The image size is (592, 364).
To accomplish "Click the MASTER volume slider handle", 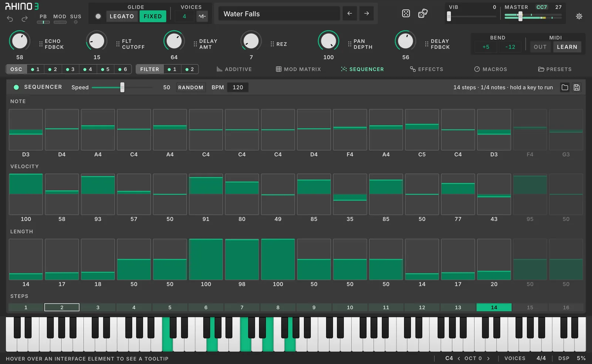I will point(520,16).
